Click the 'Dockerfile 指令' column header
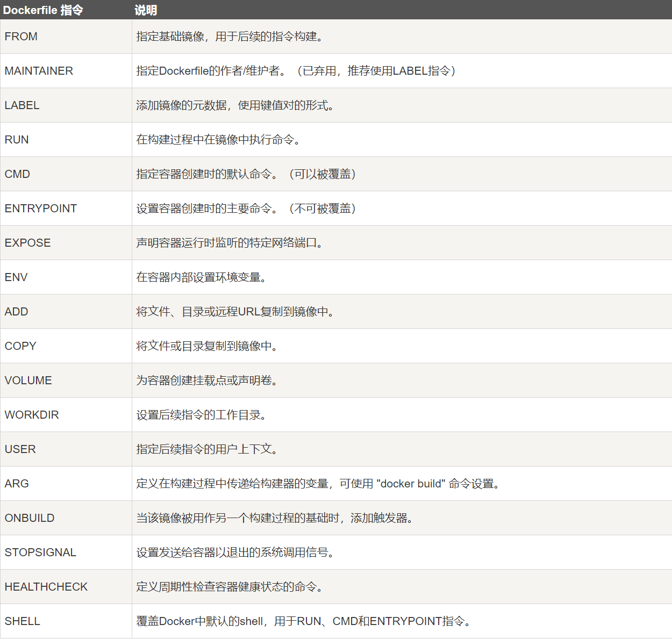Viewport: 672px width, 639px height. [43, 10]
